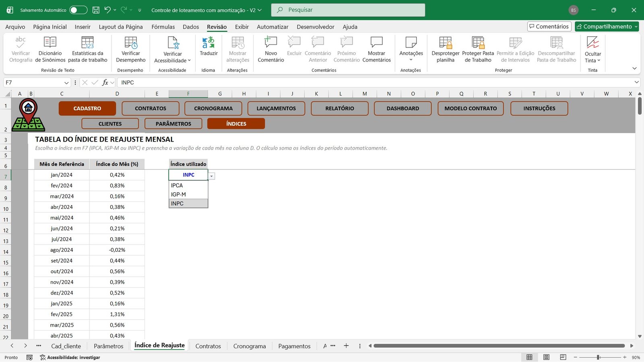The height and width of the screenshot is (362, 644).
Task: Click the Redo arrow icon
Action: [x=124, y=10]
